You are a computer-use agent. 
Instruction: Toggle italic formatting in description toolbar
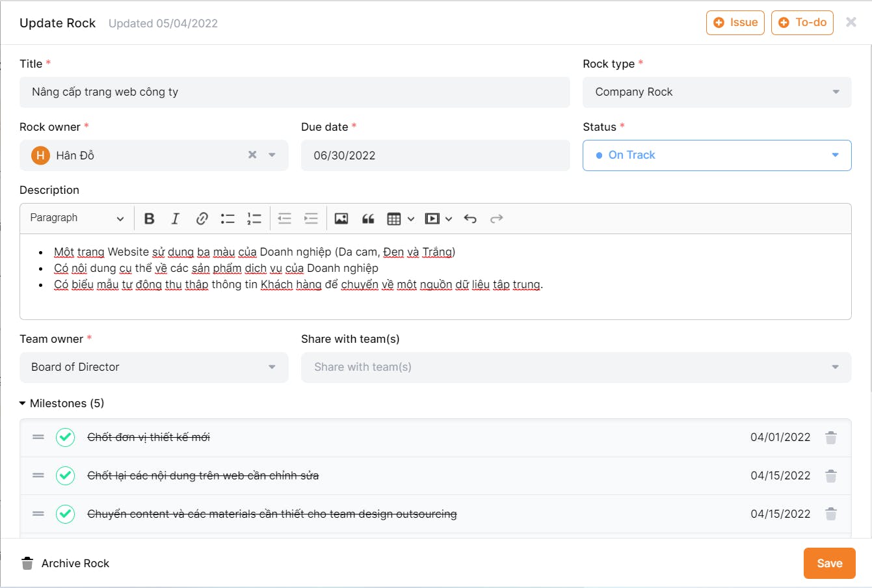175,219
